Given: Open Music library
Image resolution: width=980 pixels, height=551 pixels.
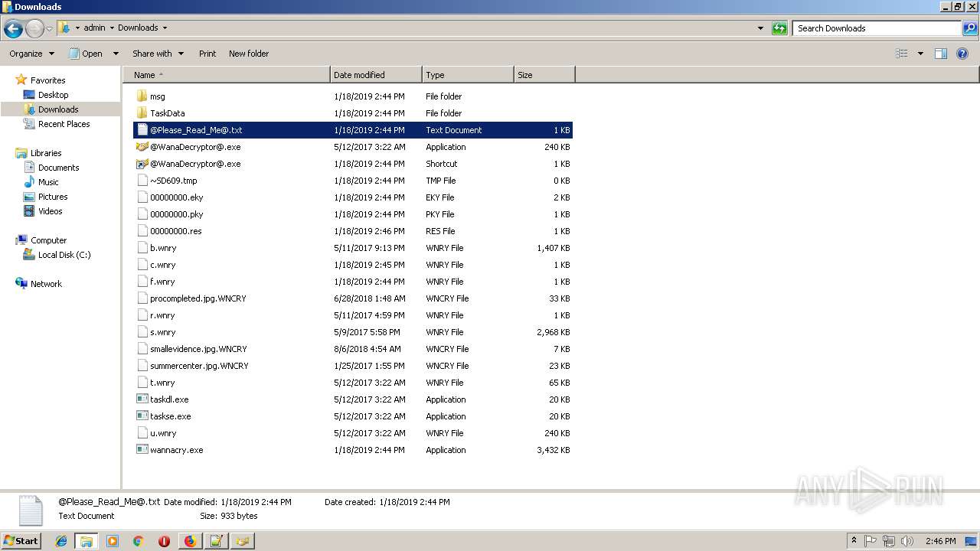Looking at the screenshot, I should pos(48,182).
